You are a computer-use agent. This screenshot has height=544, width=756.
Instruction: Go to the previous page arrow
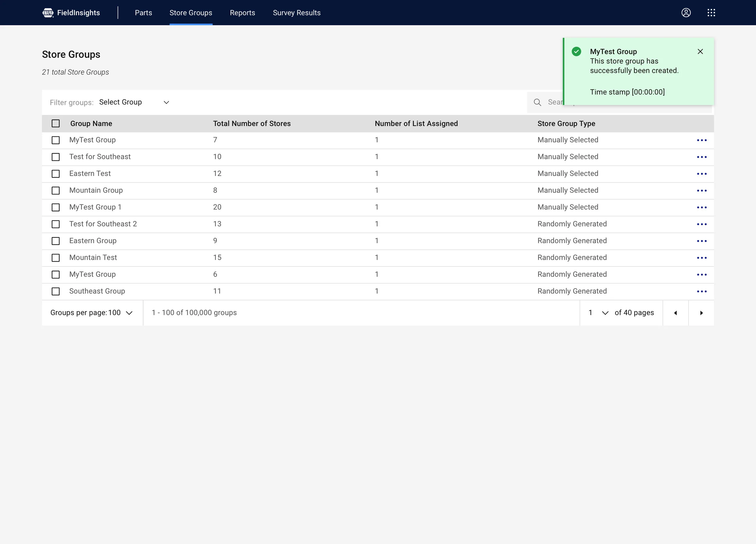point(675,313)
